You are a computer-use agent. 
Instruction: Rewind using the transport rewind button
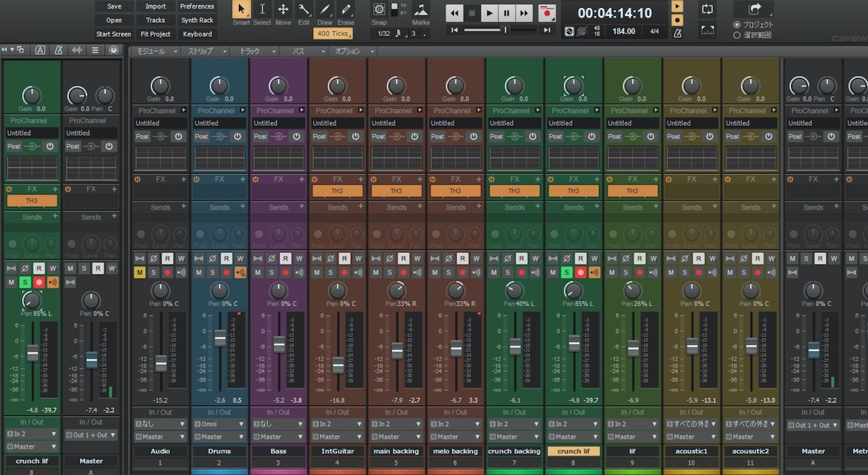(454, 13)
